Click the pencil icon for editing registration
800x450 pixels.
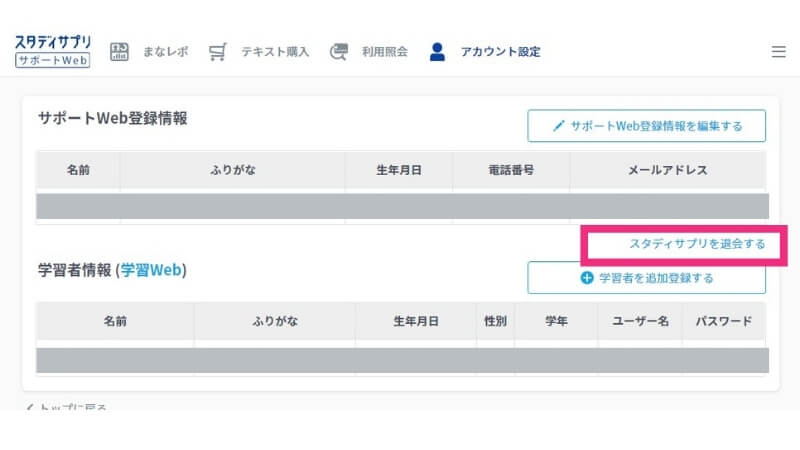point(559,126)
